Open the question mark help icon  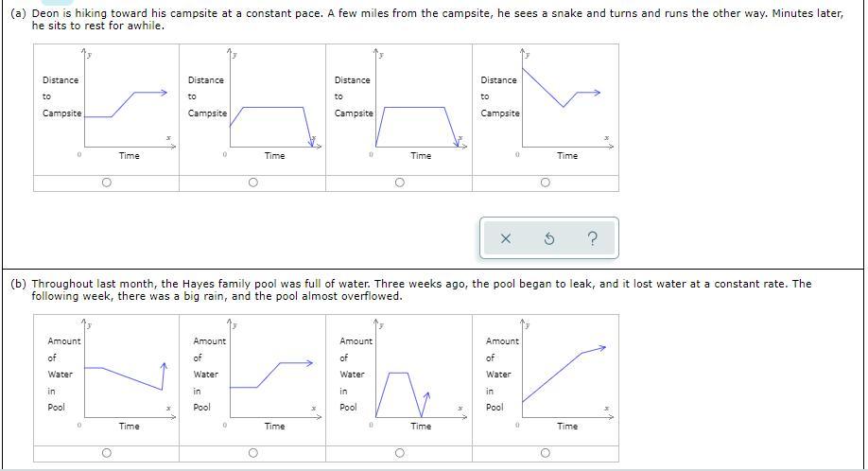click(592, 238)
